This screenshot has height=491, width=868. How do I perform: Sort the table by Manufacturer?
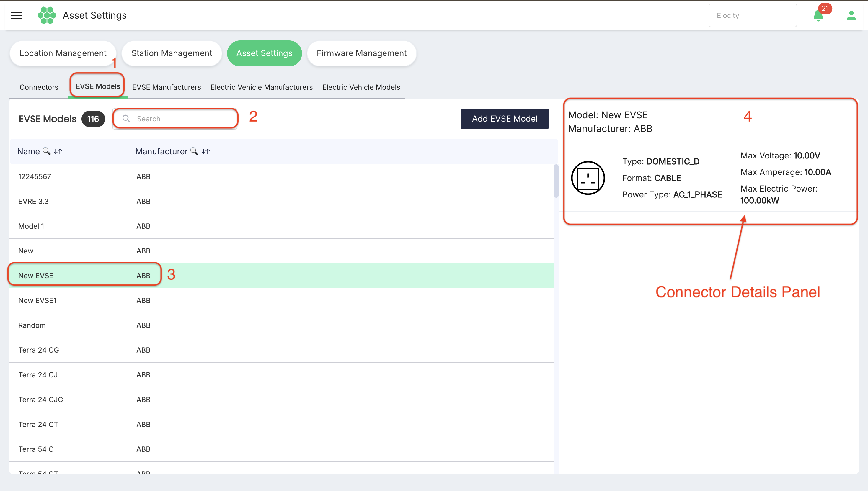[x=206, y=151]
